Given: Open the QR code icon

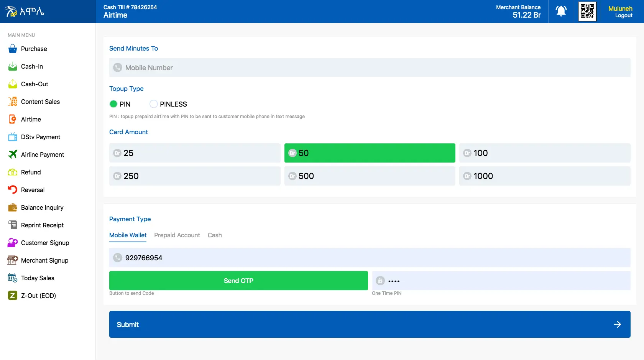Looking at the screenshot, I should point(587,11).
